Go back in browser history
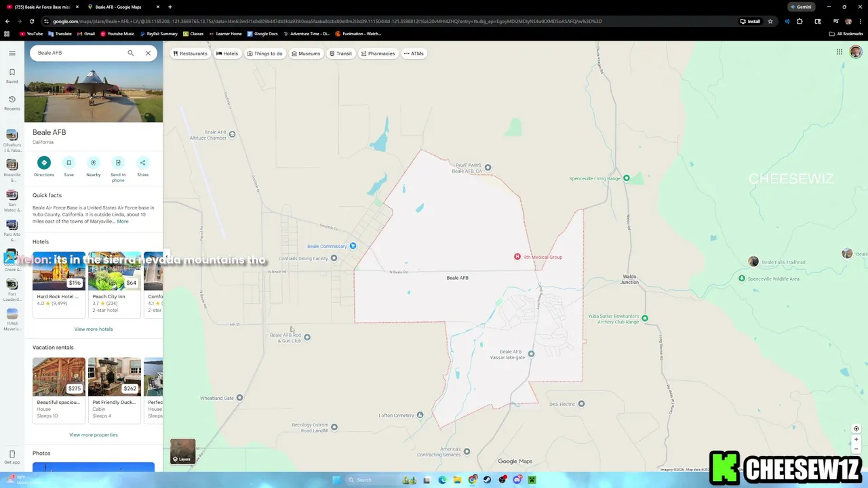Viewport: 868px width, 488px height. (7, 21)
